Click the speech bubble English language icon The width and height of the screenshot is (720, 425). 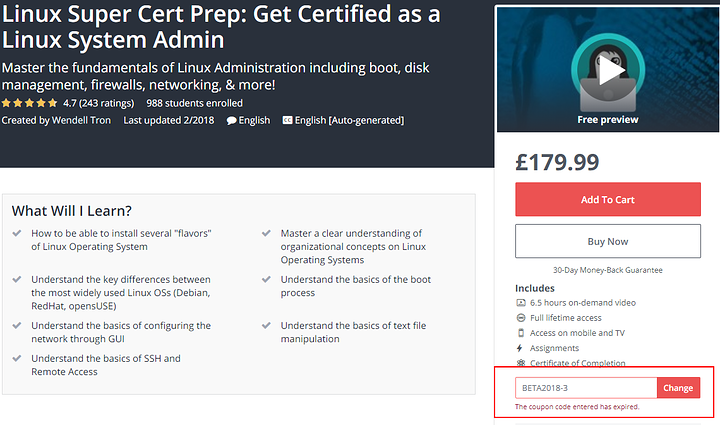(232, 120)
